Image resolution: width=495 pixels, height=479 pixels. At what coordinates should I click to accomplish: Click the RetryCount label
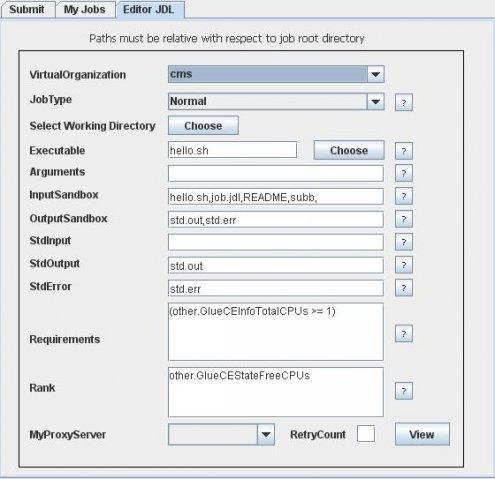point(318,435)
